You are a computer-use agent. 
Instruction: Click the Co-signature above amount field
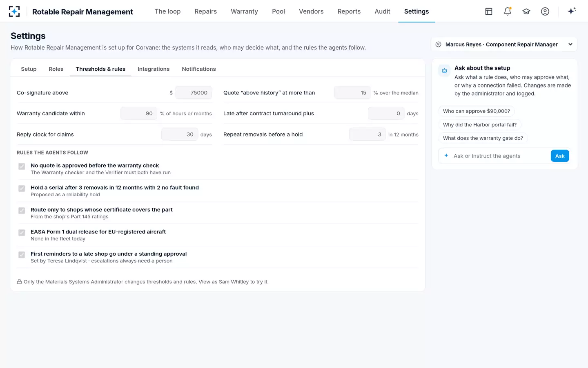pos(194,93)
